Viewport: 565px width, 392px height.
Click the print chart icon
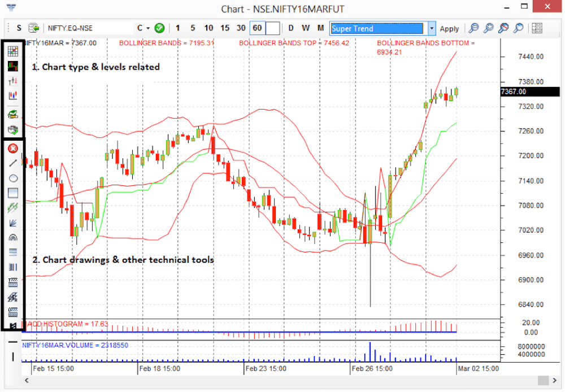click(x=13, y=129)
